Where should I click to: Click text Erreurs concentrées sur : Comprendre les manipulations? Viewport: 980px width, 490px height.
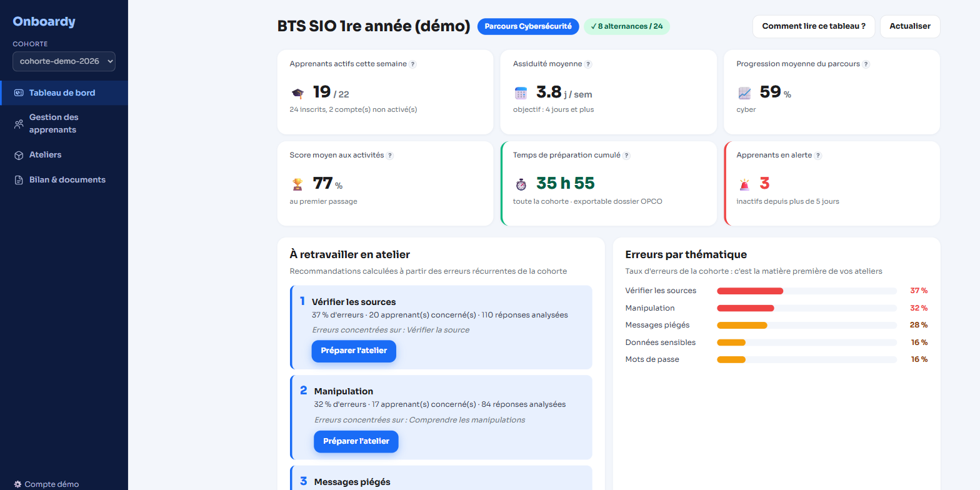coord(419,420)
